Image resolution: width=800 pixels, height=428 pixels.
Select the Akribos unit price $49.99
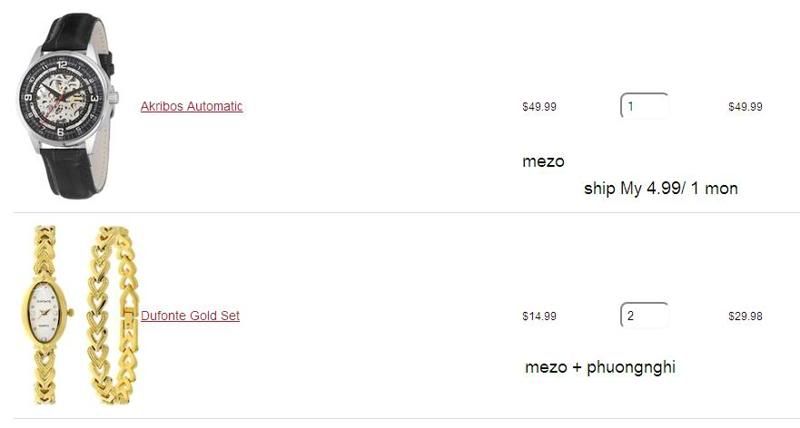(539, 107)
